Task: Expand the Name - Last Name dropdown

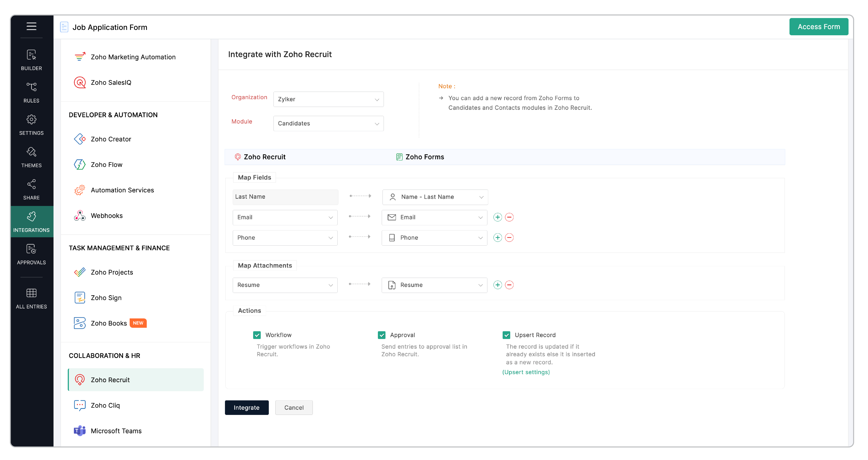Action: 435,197
